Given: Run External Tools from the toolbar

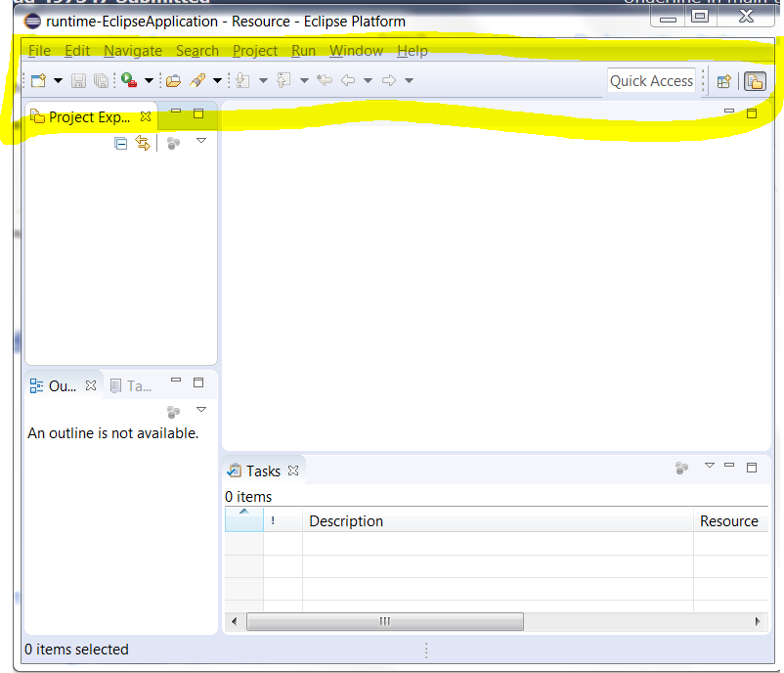Looking at the screenshot, I should pyautogui.click(x=129, y=80).
